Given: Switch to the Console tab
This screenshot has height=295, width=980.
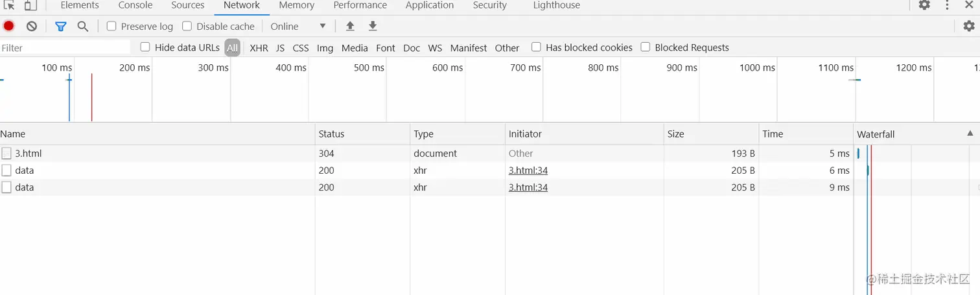Looking at the screenshot, I should coord(135,5).
